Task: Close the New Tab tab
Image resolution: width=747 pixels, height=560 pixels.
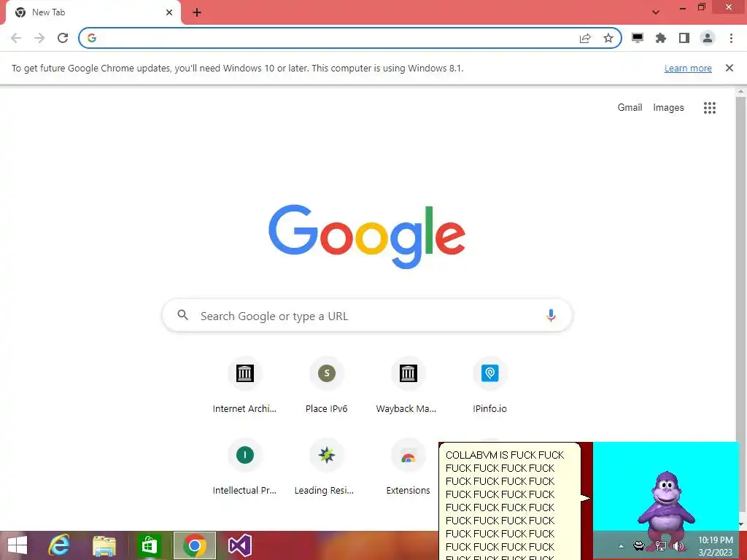Action: pyautogui.click(x=169, y=12)
